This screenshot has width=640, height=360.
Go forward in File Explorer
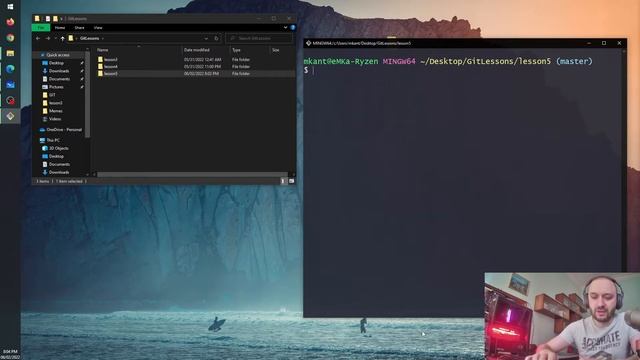[x=48, y=38]
